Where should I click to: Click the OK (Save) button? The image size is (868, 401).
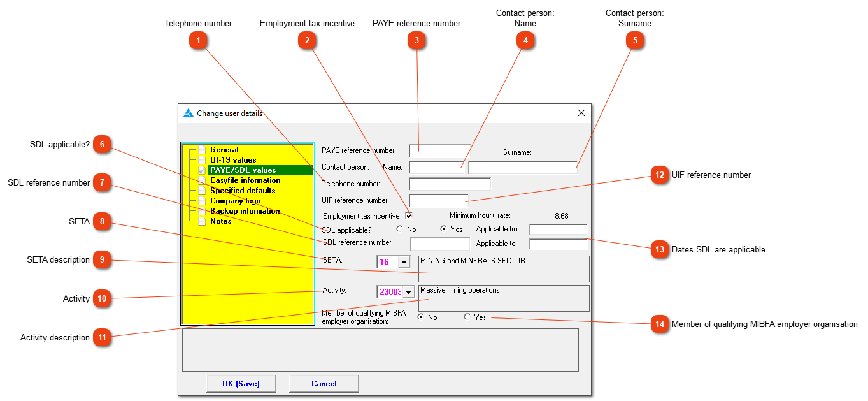point(241,383)
